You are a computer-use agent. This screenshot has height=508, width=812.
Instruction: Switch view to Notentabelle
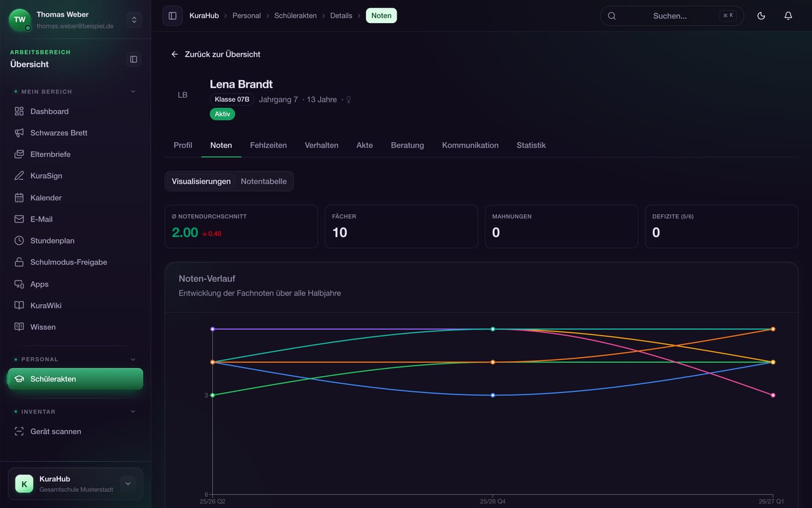pos(263,181)
